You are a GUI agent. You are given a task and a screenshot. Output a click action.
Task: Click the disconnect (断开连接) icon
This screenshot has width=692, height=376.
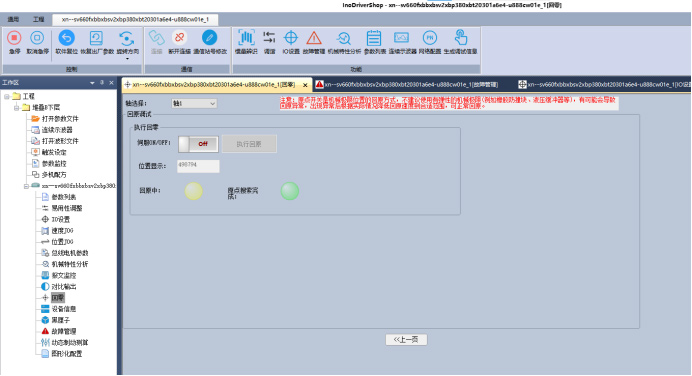(x=179, y=38)
